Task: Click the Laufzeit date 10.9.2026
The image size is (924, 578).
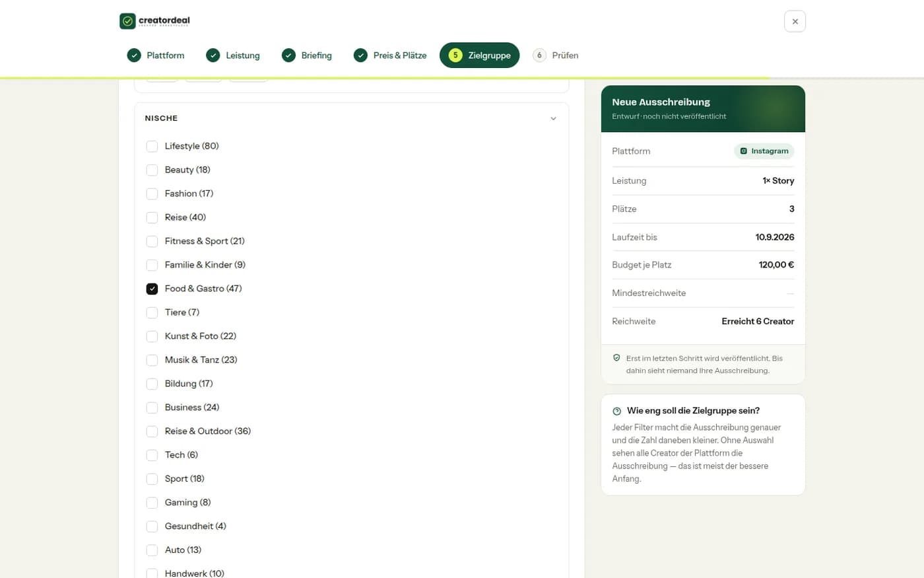Action: point(775,237)
